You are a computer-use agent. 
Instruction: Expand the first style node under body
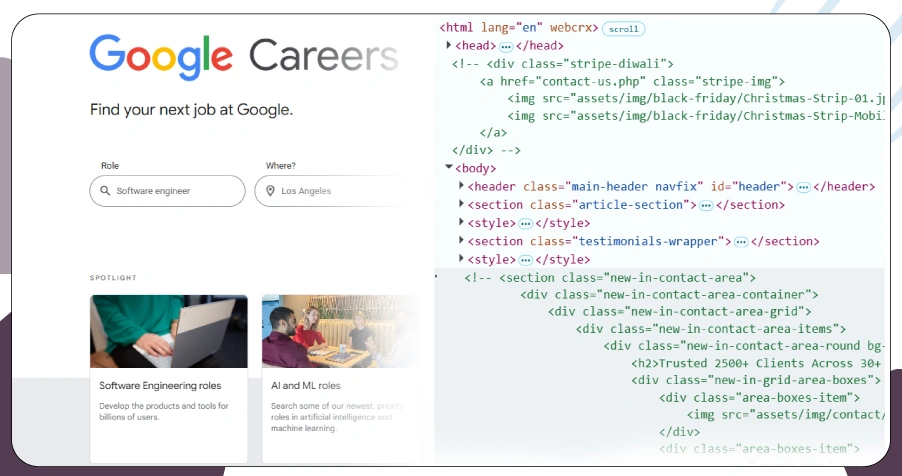[461, 223]
